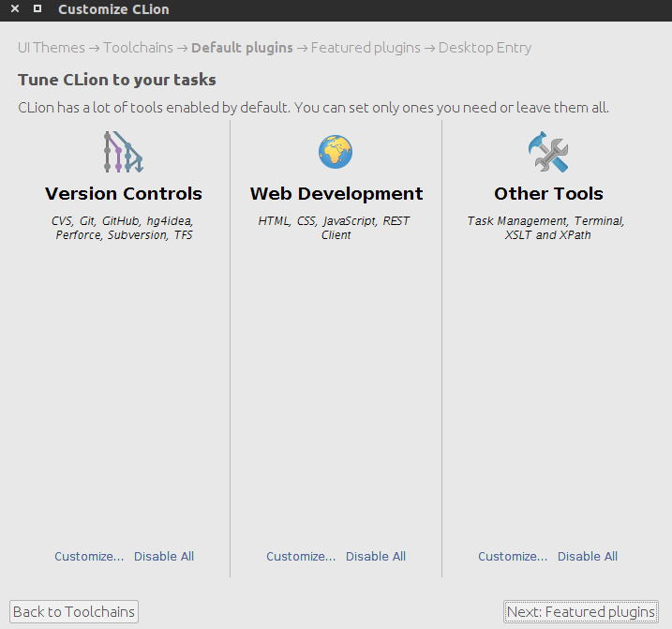Click the Default plugins breadcrumb step
Viewport: 672px width, 629px height.
242,48
